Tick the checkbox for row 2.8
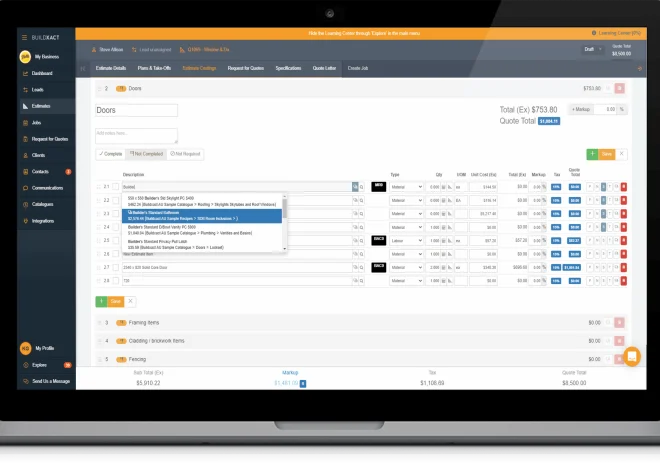 pyautogui.click(x=115, y=281)
